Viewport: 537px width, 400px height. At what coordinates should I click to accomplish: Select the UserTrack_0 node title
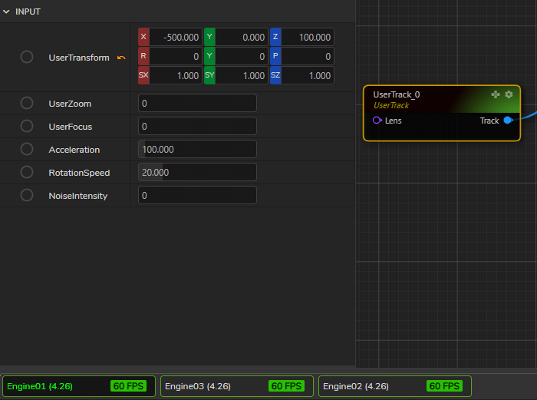click(x=396, y=95)
